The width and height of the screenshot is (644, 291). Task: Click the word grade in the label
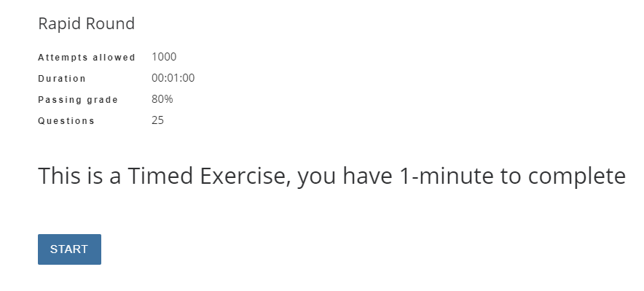(103, 100)
